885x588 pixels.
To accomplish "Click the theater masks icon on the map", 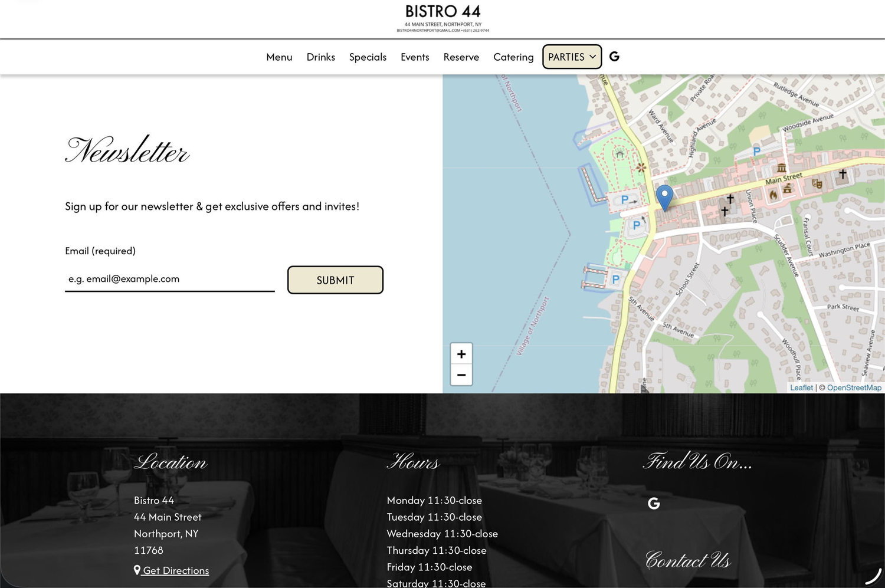I will [817, 183].
